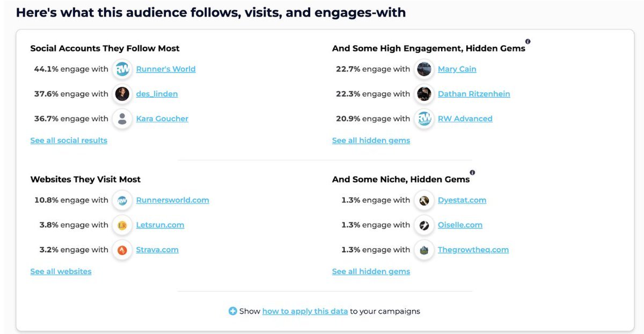Click the Mary Cain profile picture
644x334 pixels.
[424, 69]
